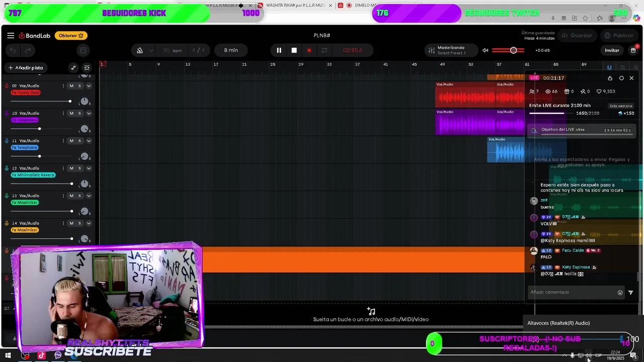
Task: Click Añadir pista to add track
Action: coord(25,68)
